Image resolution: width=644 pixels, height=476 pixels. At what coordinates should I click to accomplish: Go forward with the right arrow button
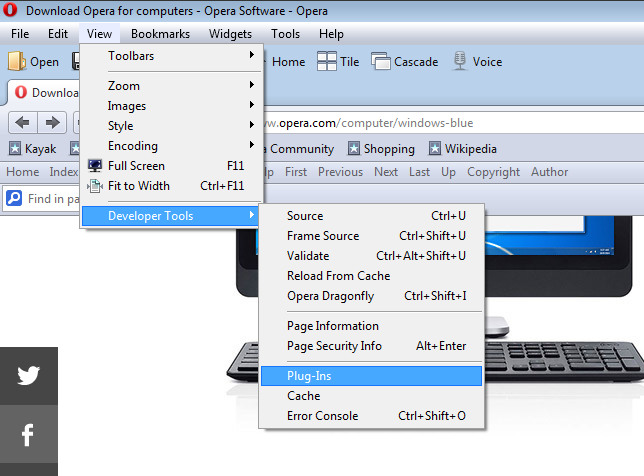52,122
